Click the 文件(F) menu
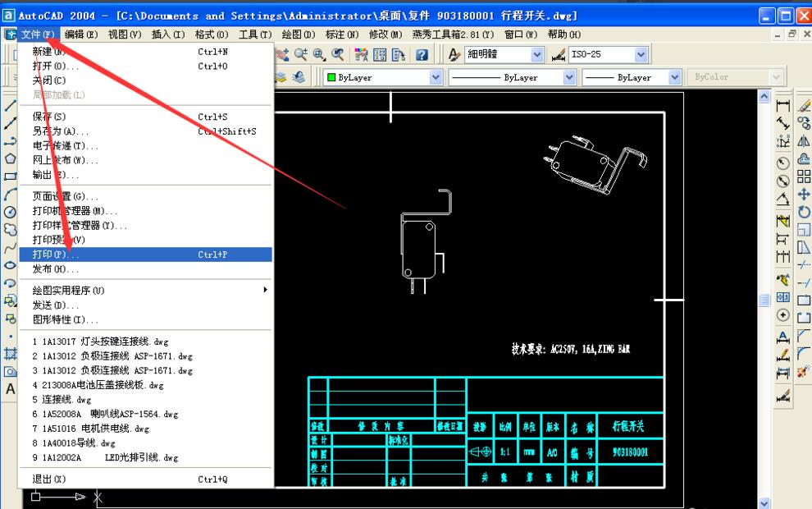 37,34
